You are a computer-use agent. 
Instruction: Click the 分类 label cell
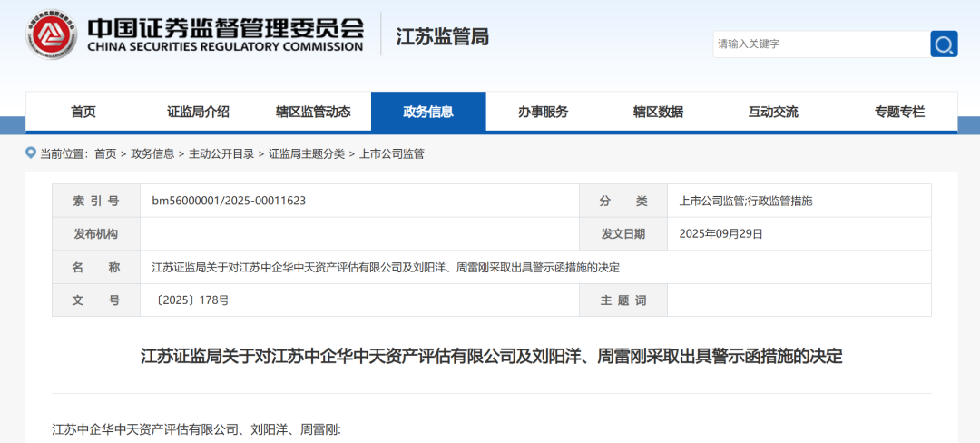coord(623,201)
